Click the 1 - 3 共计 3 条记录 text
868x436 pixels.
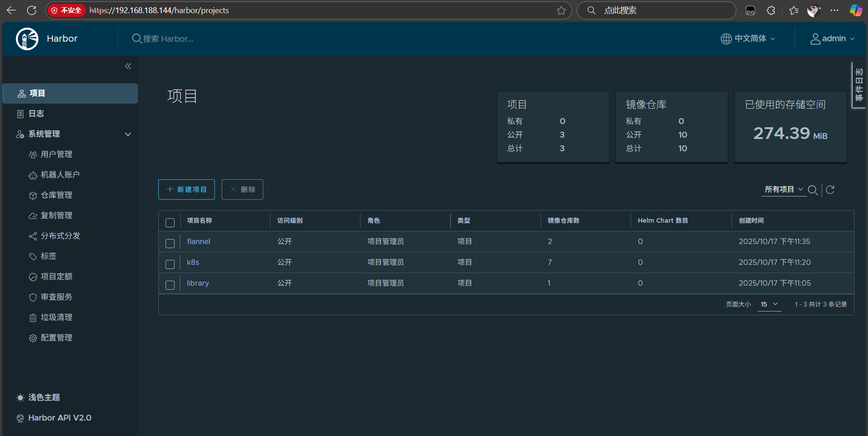pos(821,304)
